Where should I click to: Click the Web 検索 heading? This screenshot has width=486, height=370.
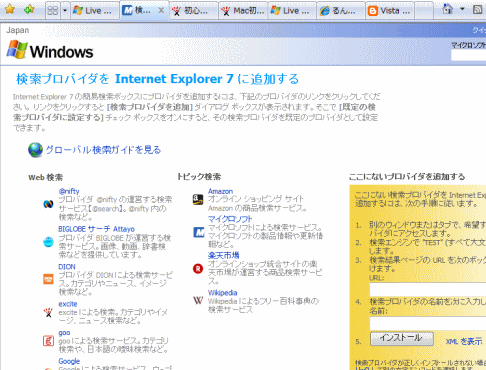[x=46, y=177]
